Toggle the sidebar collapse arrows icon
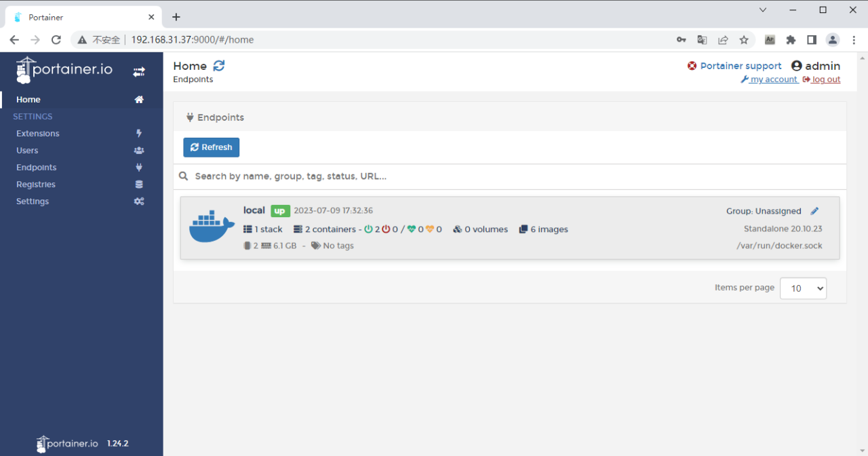Screen dimensions: 868x456 [139, 71]
